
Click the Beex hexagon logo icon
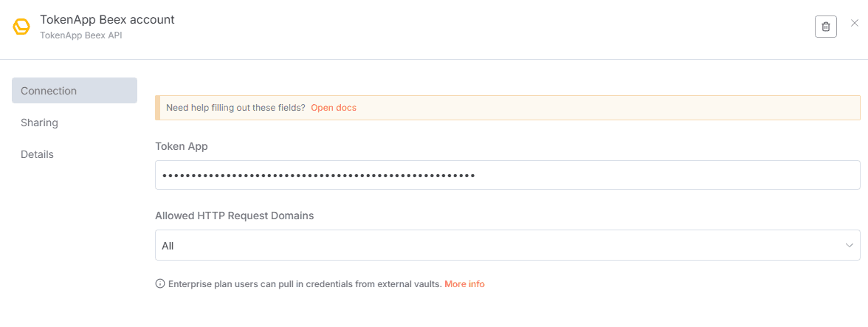(21, 27)
